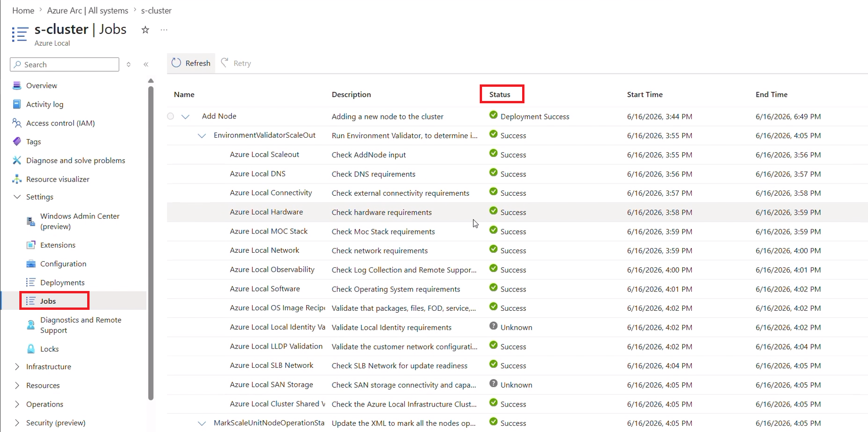Screen dimensions: 868x432
Task: Sort by the Name column header
Action: (x=184, y=94)
